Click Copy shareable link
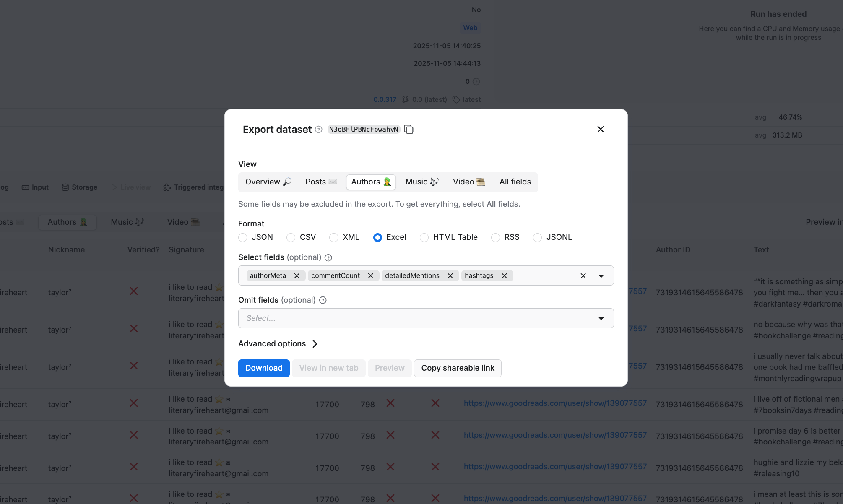 click(x=457, y=368)
